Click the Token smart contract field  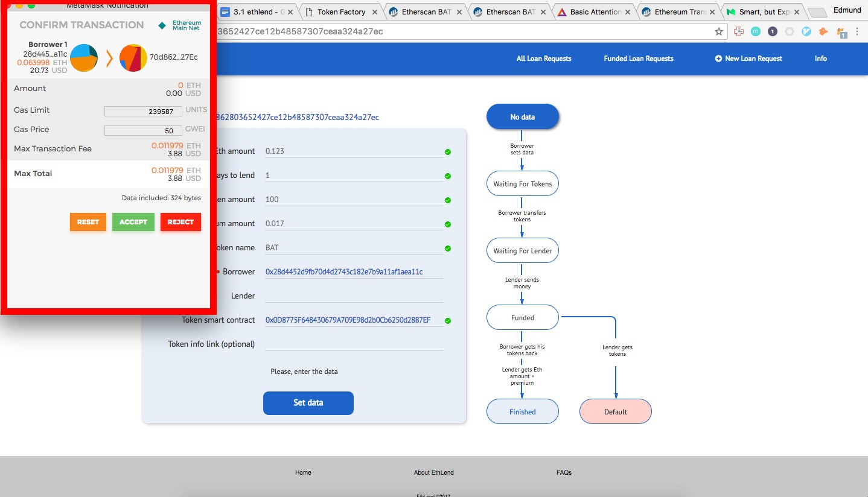point(354,320)
